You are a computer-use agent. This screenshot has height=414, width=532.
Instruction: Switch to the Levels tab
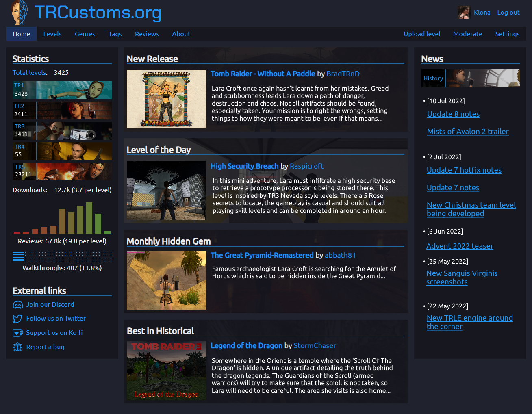point(52,34)
